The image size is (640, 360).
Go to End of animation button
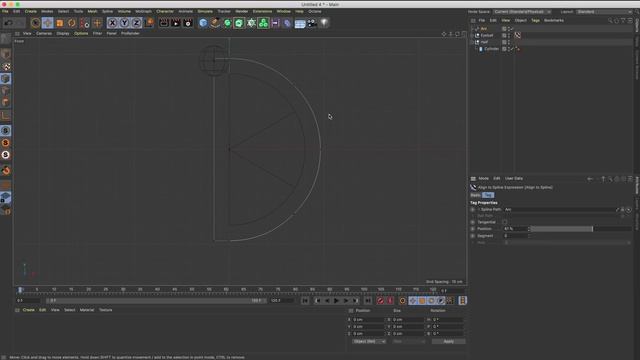(x=368, y=301)
